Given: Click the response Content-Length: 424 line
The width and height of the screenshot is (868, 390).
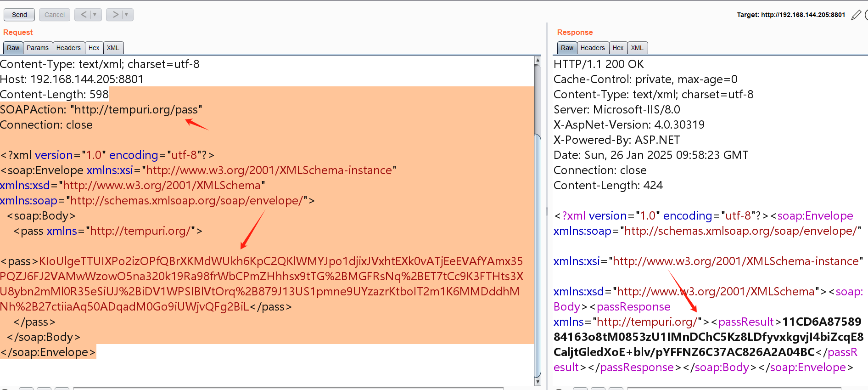Looking at the screenshot, I should (x=608, y=185).
